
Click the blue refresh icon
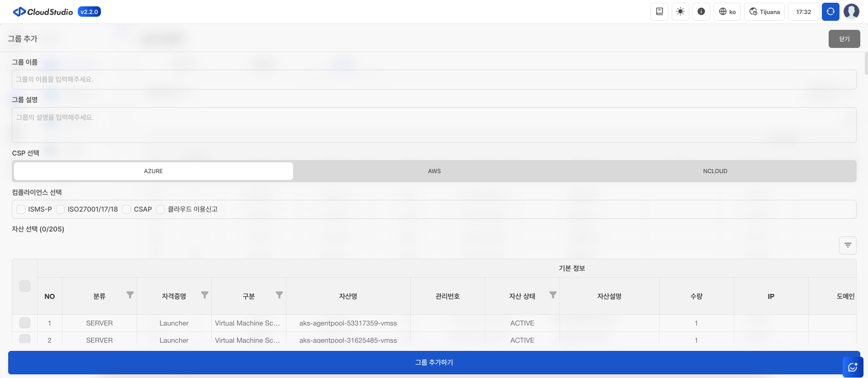[x=830, y=12]
